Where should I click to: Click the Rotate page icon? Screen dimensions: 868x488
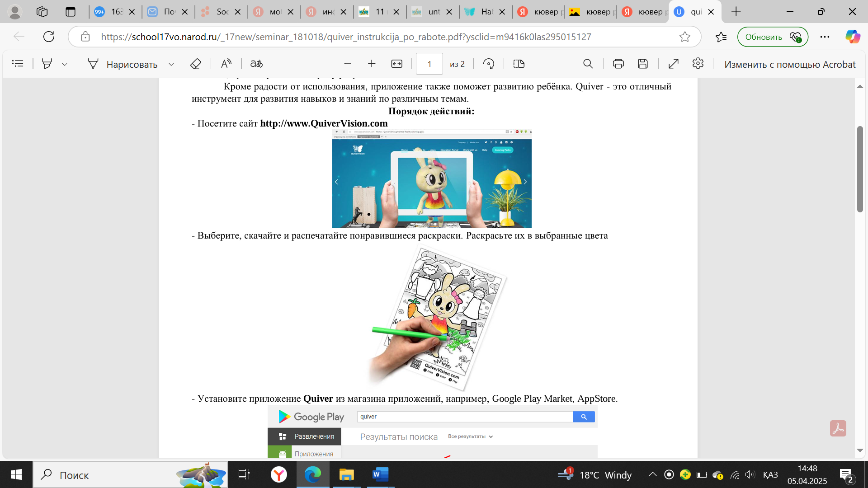tap(488, 64)
